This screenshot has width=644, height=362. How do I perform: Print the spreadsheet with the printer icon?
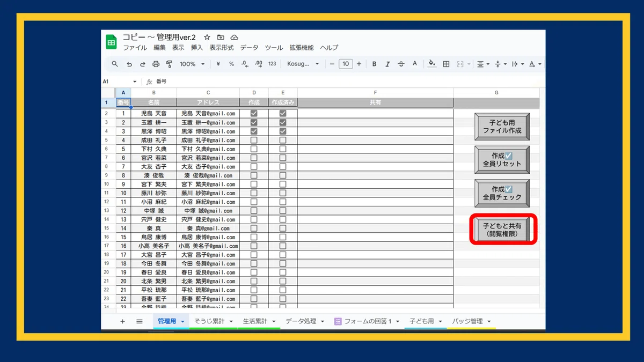[156, 64]
